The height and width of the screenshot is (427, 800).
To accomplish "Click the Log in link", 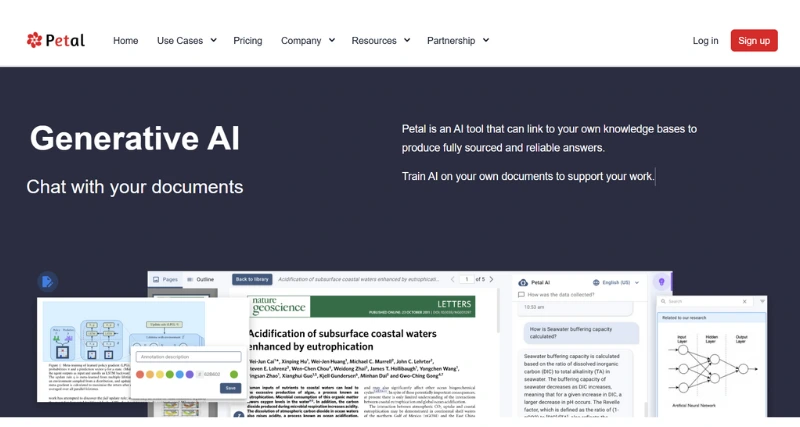I will pyautogui.click(x=705, y=40).
